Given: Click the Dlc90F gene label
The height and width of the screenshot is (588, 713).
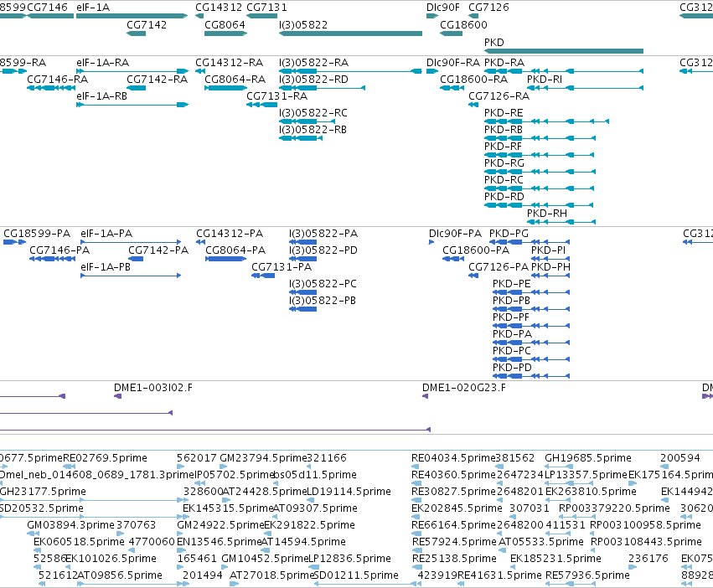Looking at the screenshot, I should point(443,8).
